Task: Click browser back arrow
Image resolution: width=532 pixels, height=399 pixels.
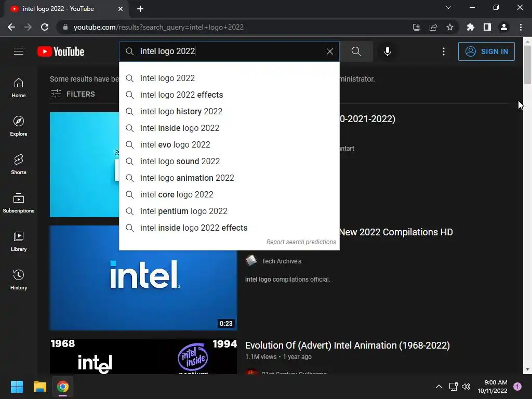Action: [x=11, y=27]
